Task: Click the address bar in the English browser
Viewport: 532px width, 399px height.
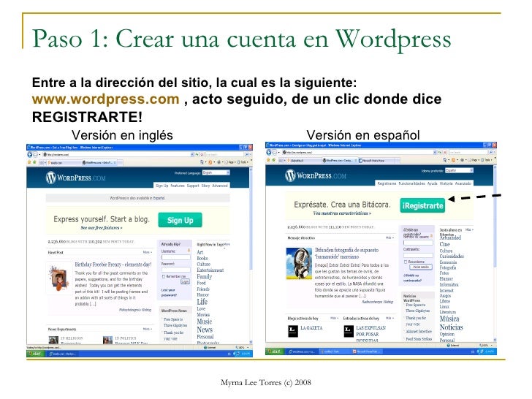Action: (x=118, y=155)
